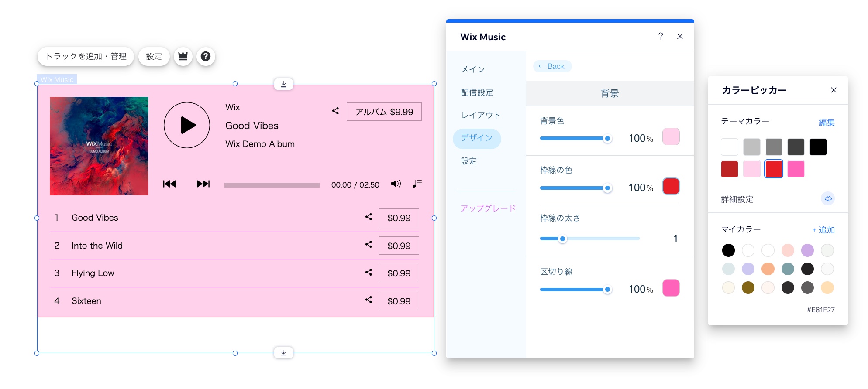Skip to next track
Screen dimensions: 868x389
203,184
